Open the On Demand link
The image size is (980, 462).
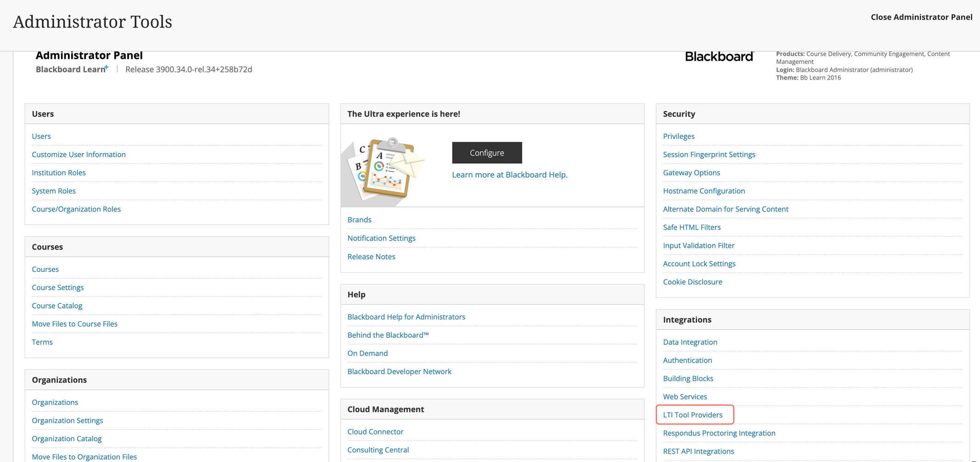point(367,353)
